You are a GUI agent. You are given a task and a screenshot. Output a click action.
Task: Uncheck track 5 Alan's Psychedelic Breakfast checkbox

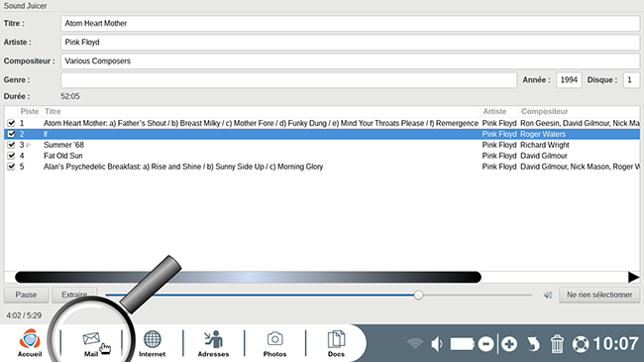[11, 167]
